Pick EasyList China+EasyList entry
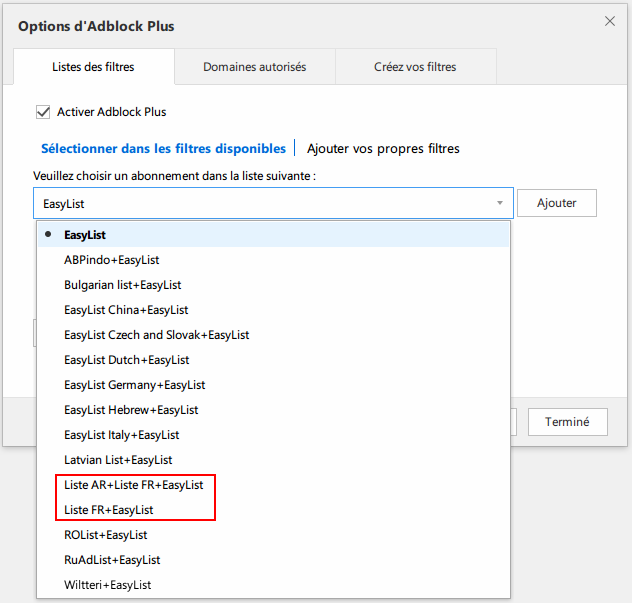The height and width of the screenshot is (603, 632). [x=273, y=310]
